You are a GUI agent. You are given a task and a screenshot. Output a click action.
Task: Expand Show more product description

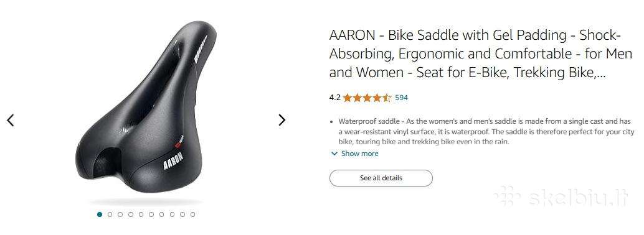coord(355,154)
